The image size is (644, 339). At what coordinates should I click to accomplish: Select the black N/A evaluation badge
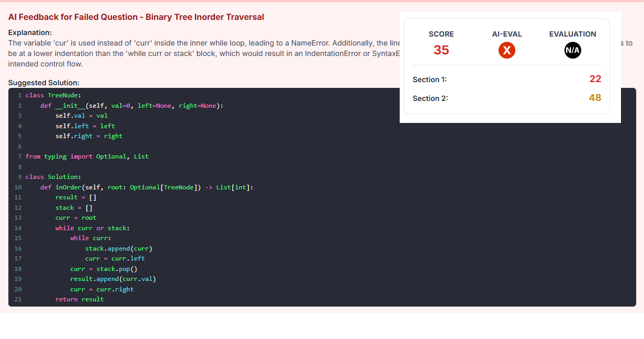pos(572,50)
